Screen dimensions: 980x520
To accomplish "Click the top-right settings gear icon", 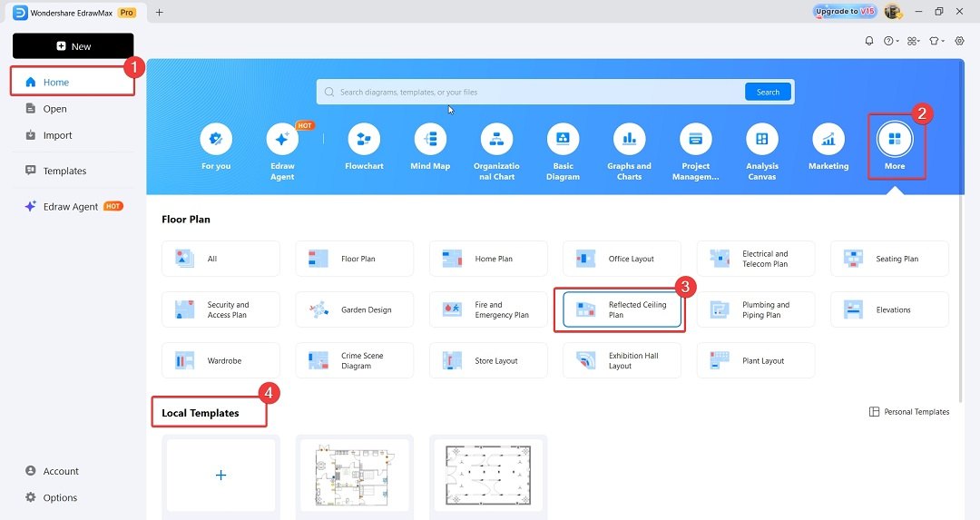I will click(959, 41).
